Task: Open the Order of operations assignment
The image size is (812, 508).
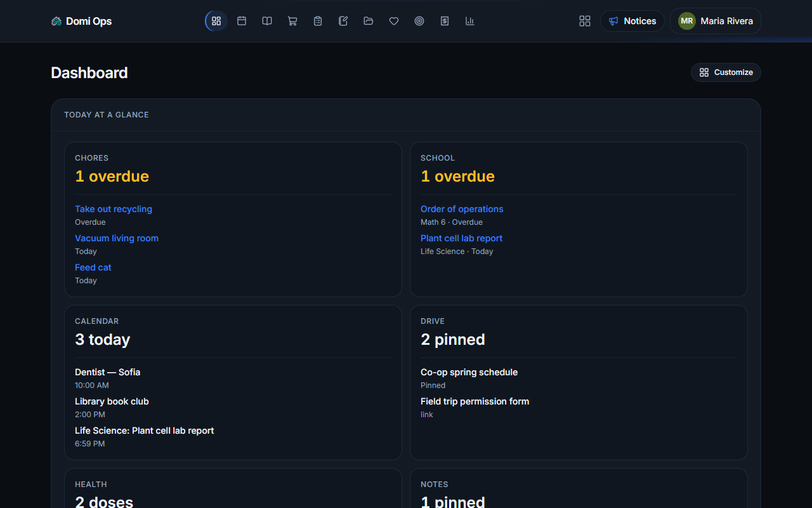Action: click(462, 209)
